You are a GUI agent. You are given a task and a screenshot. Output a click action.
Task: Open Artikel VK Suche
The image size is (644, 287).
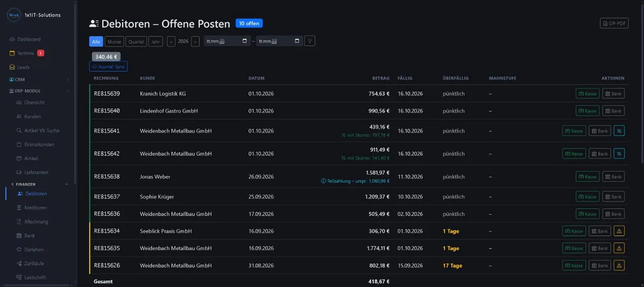pos(38,131)
